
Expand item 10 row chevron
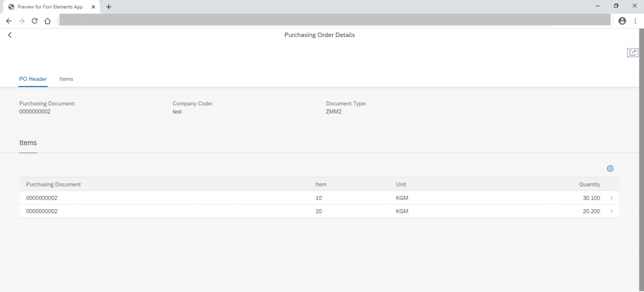[x=611, y=198]
